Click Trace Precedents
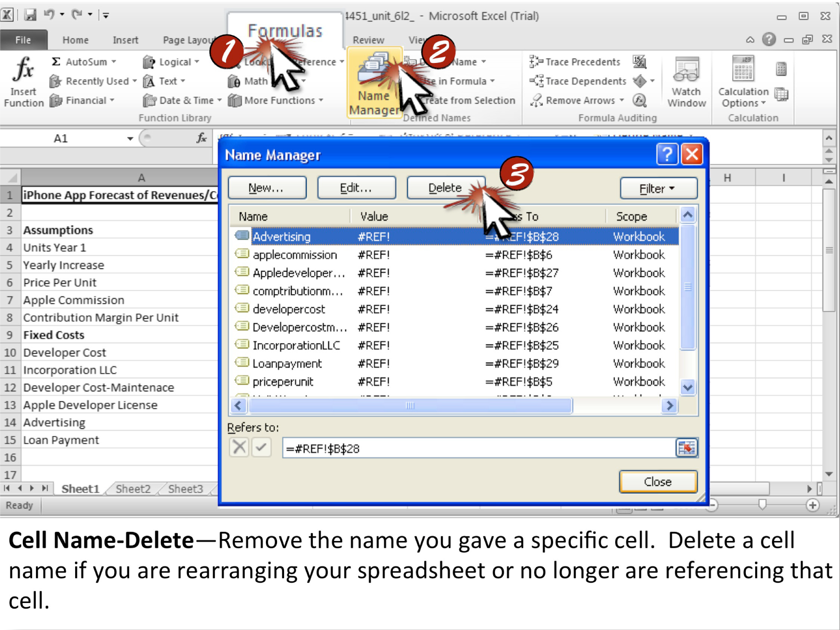This screenshot has height=630, width=840. click(x=575, y=62)
